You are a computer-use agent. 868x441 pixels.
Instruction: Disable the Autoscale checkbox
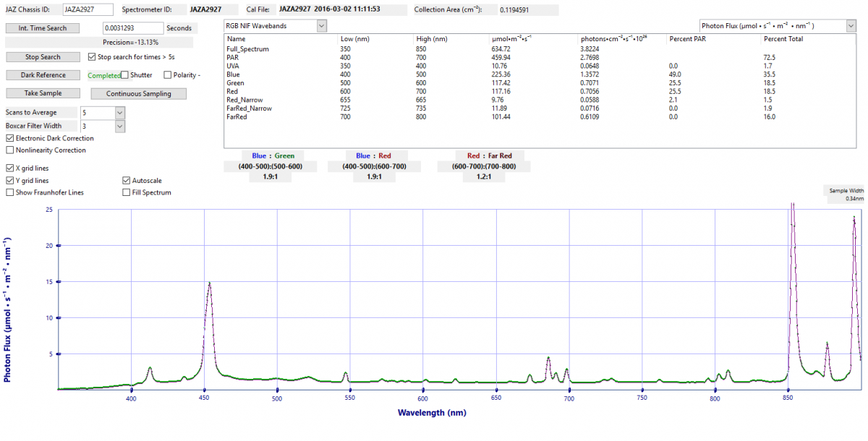(127, 181)
